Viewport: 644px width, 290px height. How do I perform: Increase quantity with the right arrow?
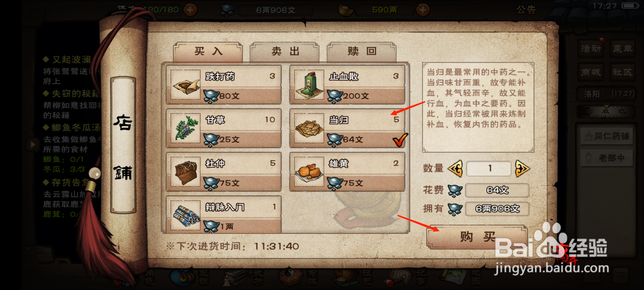522,168
